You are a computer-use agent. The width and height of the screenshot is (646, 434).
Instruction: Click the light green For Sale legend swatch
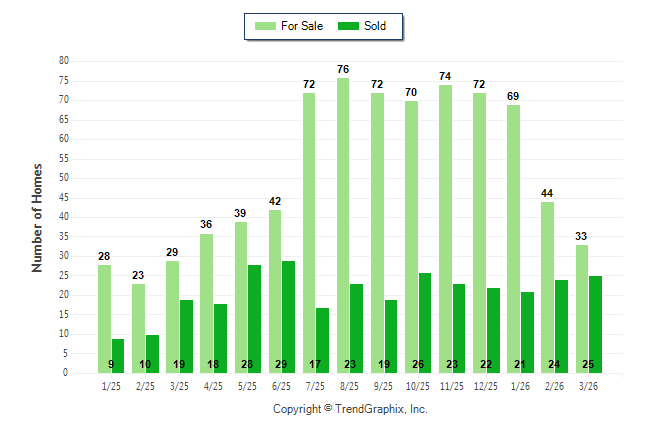point(265,26)
